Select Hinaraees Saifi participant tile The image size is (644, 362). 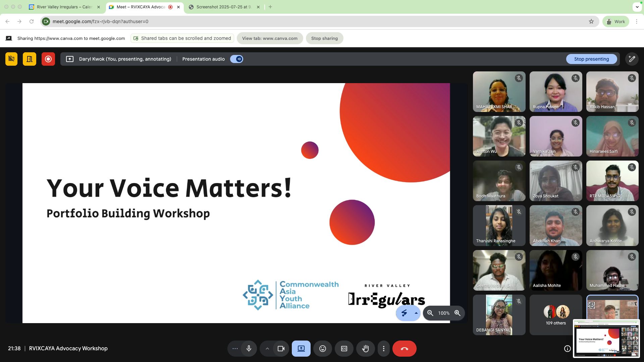point(612,136)
